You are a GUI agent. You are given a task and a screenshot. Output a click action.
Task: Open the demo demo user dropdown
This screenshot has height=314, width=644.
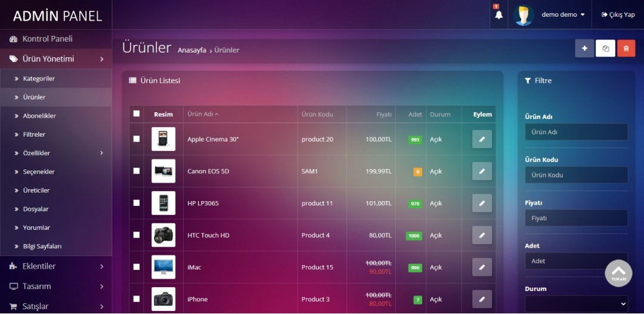(x=562, y=14)
